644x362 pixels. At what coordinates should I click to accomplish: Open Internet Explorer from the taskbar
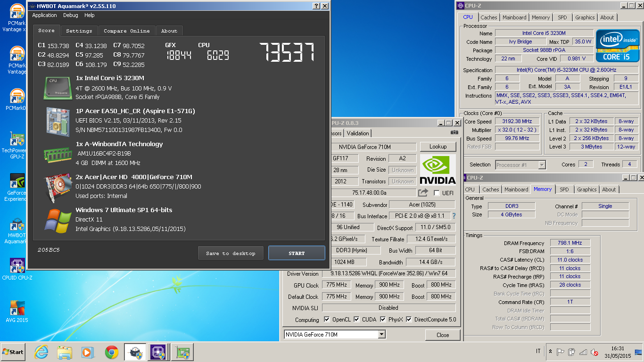(x=41, y=352)
